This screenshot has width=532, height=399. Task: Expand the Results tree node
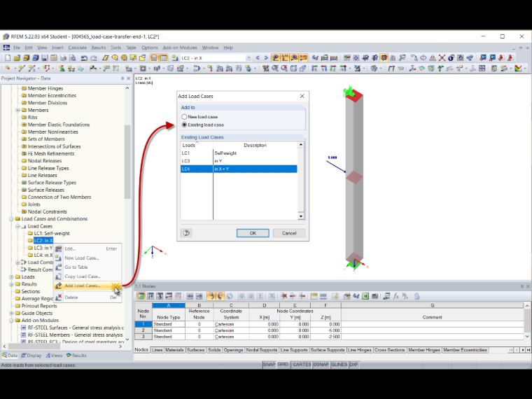[11, 284]
